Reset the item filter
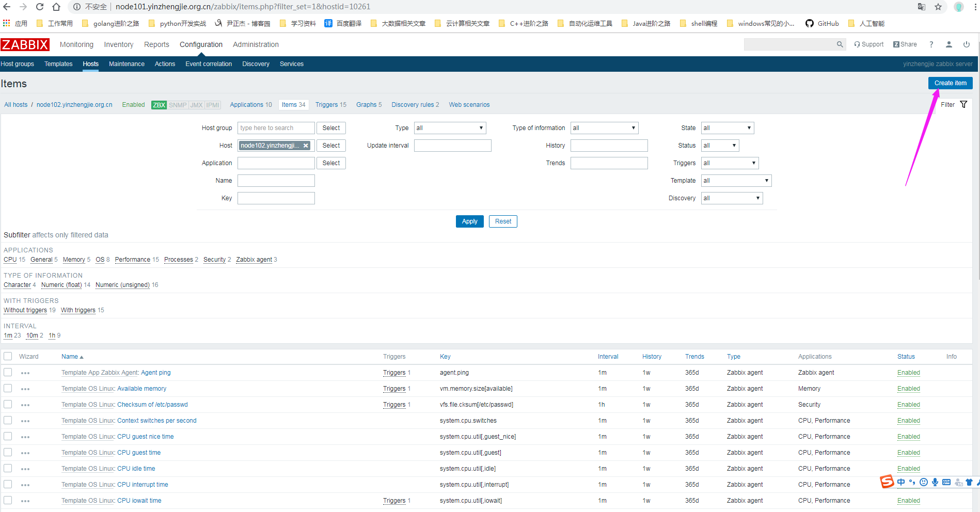This screenshot has height=512, width=980. pyautogui.click(x=503, y=221)
